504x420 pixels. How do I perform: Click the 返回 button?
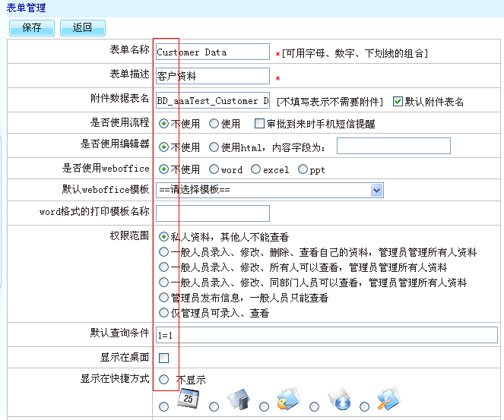click(x=83, y=28)
